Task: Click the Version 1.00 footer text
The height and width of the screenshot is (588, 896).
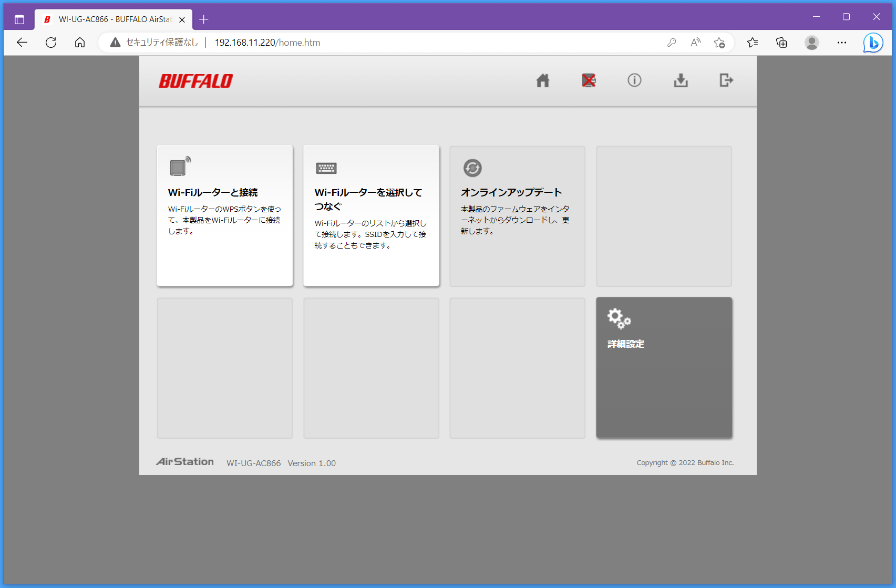Action: (312, 463)
